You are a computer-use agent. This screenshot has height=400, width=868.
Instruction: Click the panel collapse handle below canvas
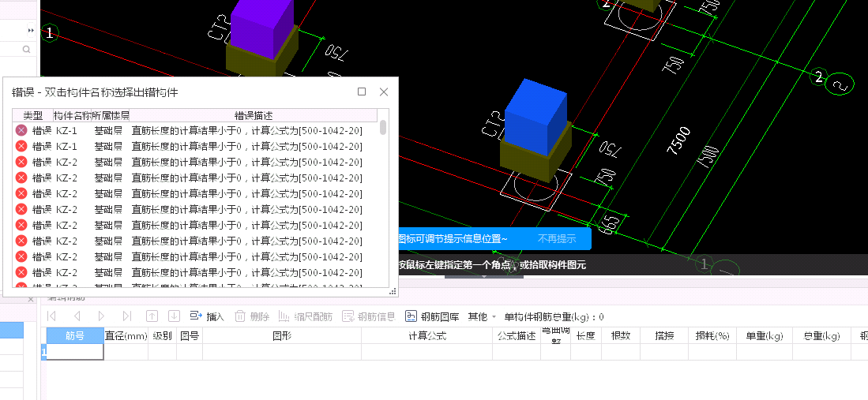pos(484,275)
